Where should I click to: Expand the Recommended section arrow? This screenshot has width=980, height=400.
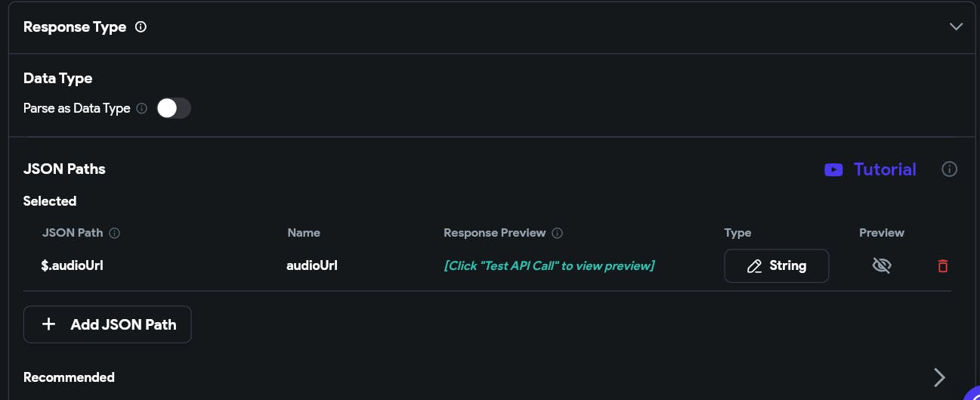939,377
